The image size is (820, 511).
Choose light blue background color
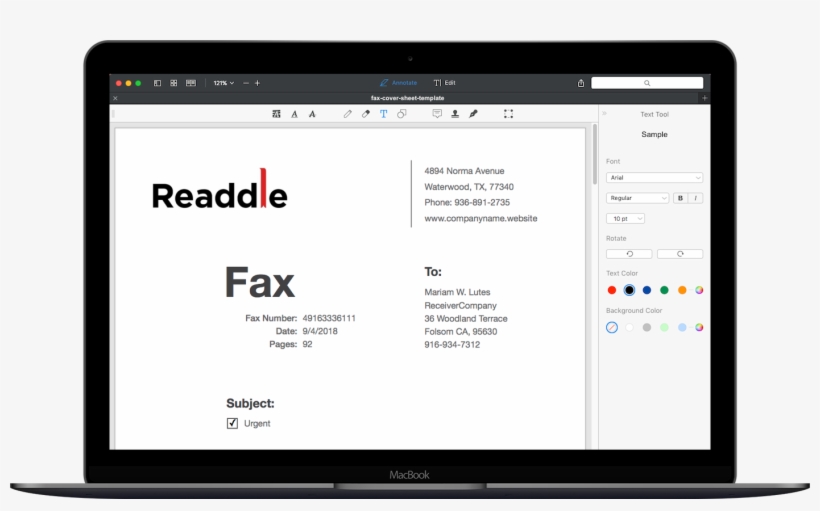[682, 327]
